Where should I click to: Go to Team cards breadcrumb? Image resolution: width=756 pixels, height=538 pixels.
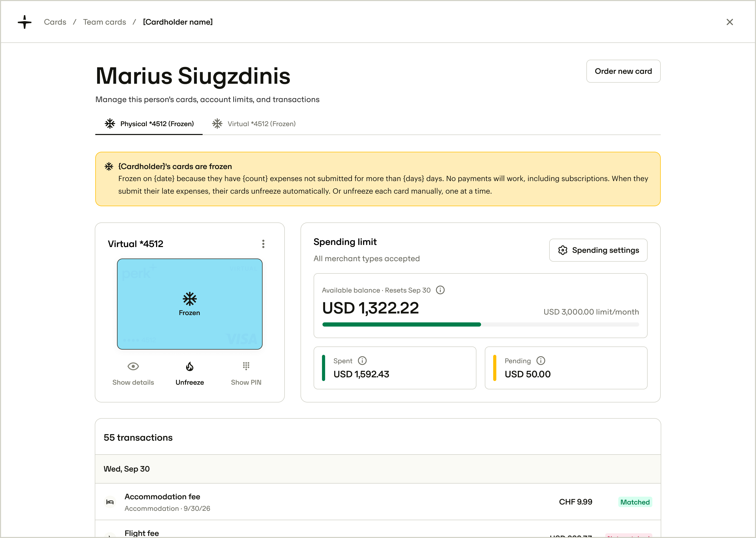coord(104,22)
